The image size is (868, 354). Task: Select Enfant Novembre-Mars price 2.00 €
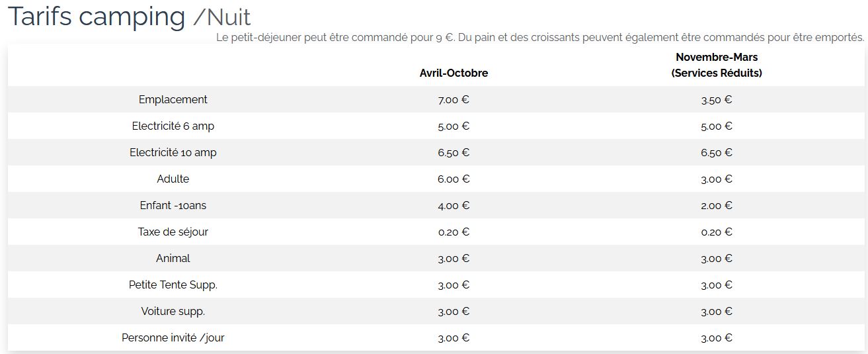click(717, 206)
